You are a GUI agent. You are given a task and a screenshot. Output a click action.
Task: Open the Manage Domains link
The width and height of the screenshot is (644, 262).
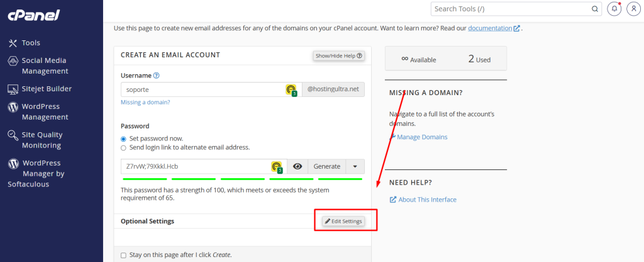click(x=422, y=137)
